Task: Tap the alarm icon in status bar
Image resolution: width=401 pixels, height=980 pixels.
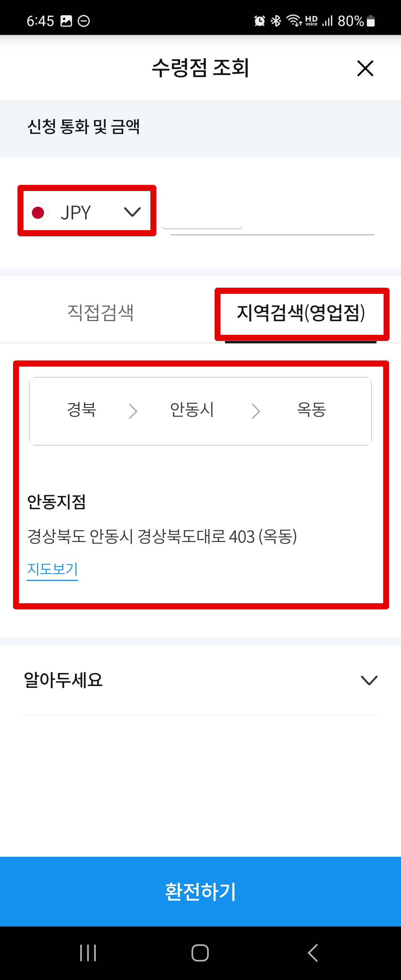Action: point(260,20)
